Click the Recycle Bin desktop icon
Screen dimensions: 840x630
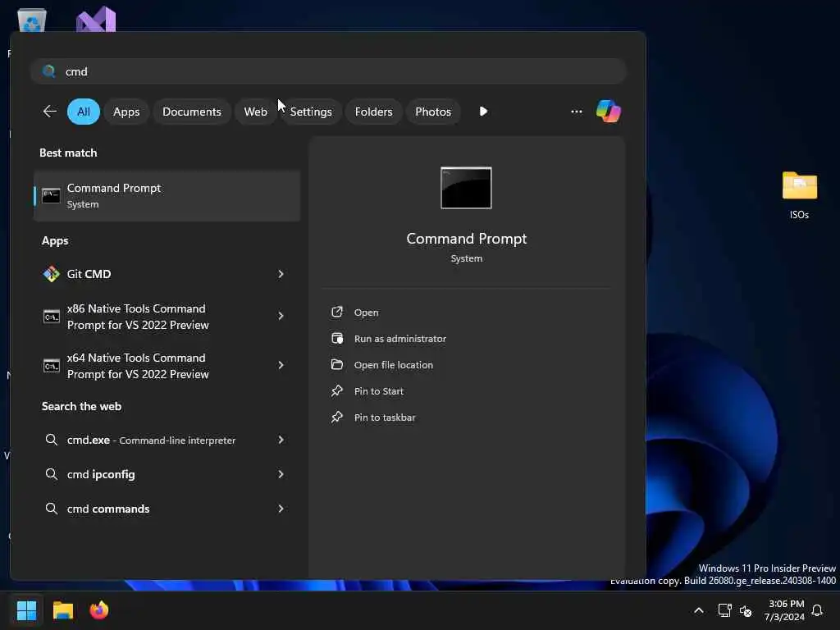pos(32,21)
